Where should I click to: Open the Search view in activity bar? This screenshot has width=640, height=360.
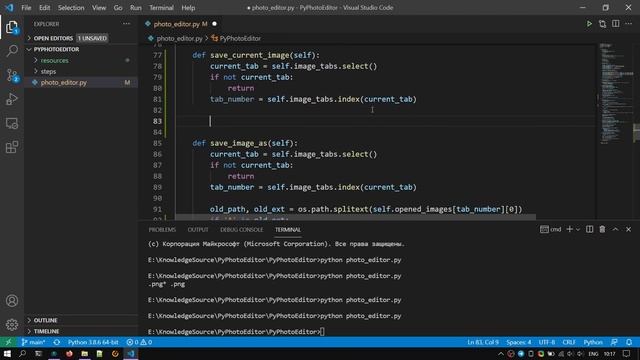[12, 51]
